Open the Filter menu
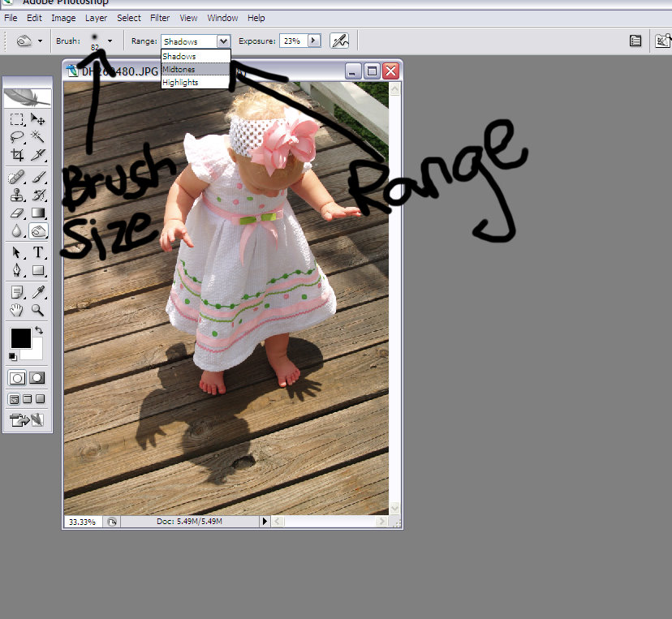The image size is (672, 619). click(x=160, y=18)
